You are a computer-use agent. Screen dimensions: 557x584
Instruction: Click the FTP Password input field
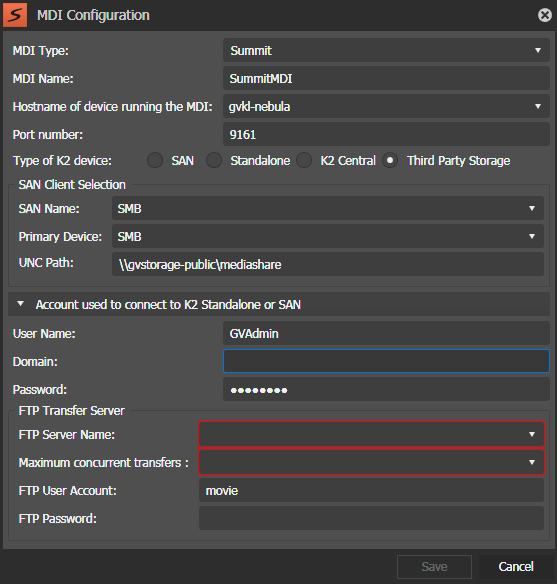pos(371,518)
